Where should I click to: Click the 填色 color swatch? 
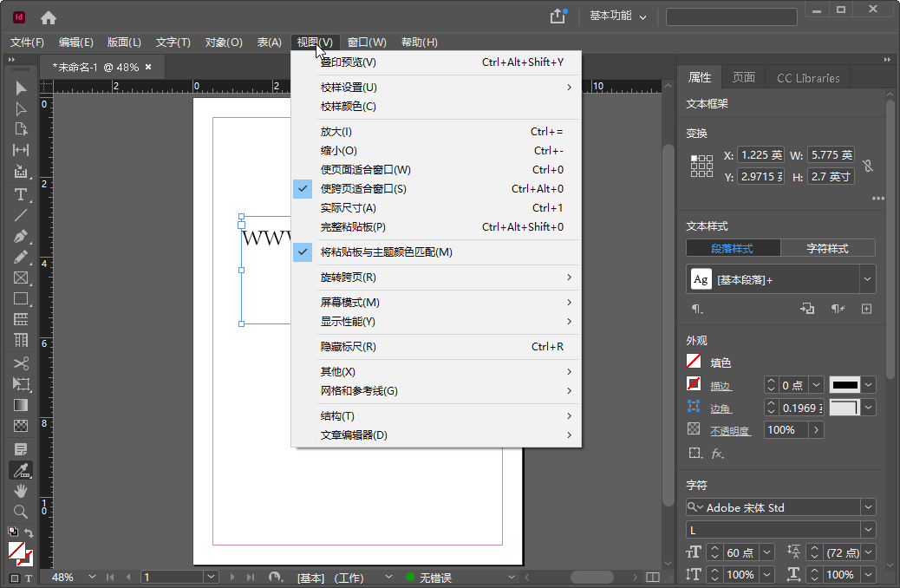(x=694, y=362)
